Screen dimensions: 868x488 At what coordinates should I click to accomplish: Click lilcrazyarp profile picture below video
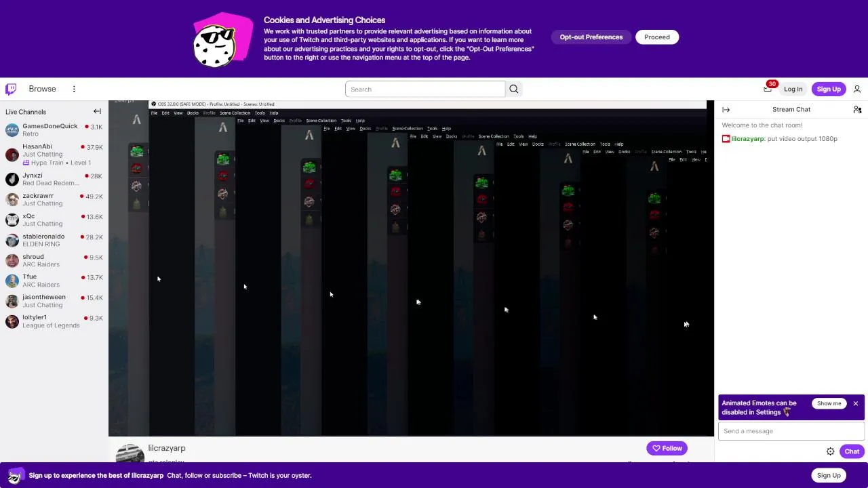click(x=130, y=453)
